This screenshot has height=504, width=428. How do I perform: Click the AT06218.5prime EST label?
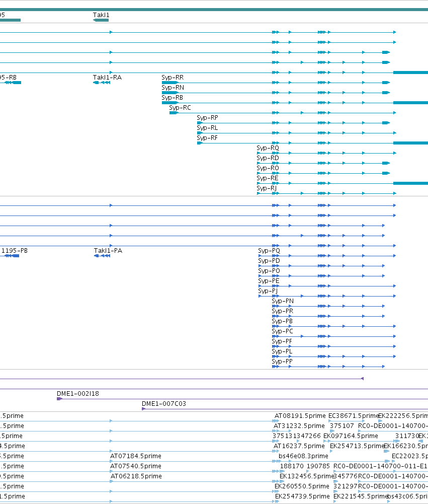point(136,476)
